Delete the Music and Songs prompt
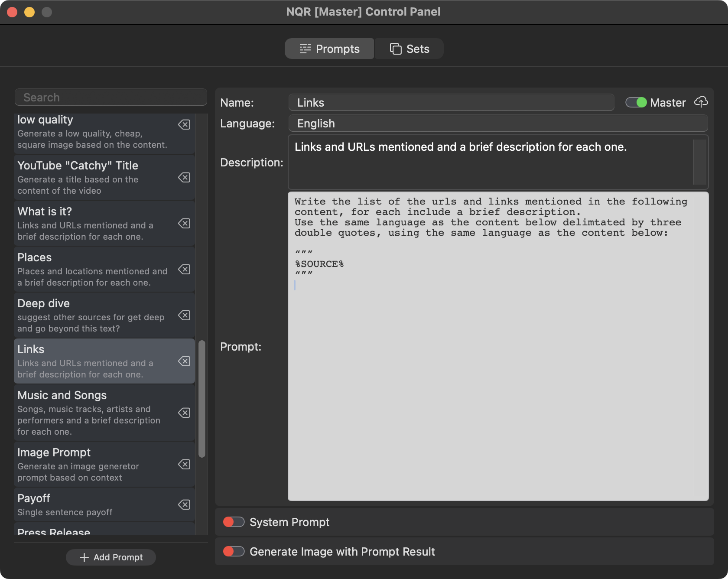Viewport: 728px width, 579px height. pos(184,413)
